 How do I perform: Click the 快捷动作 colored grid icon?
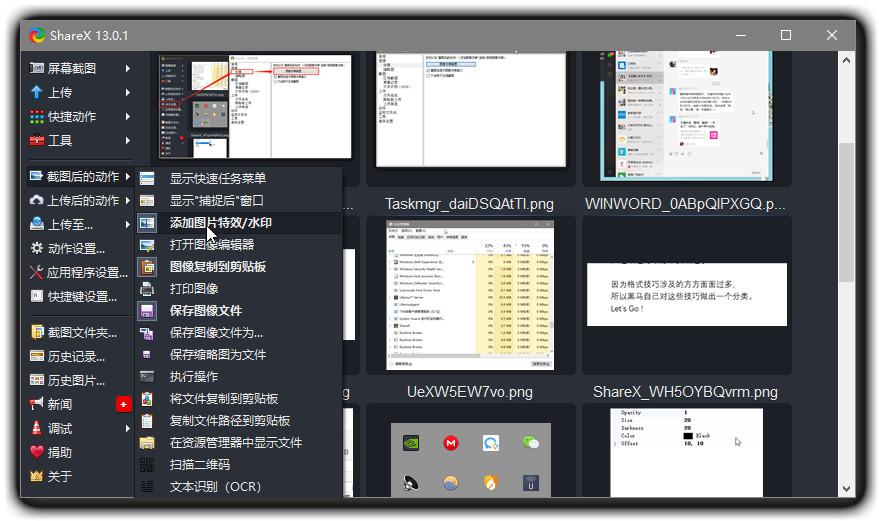(x=36, y=116)
